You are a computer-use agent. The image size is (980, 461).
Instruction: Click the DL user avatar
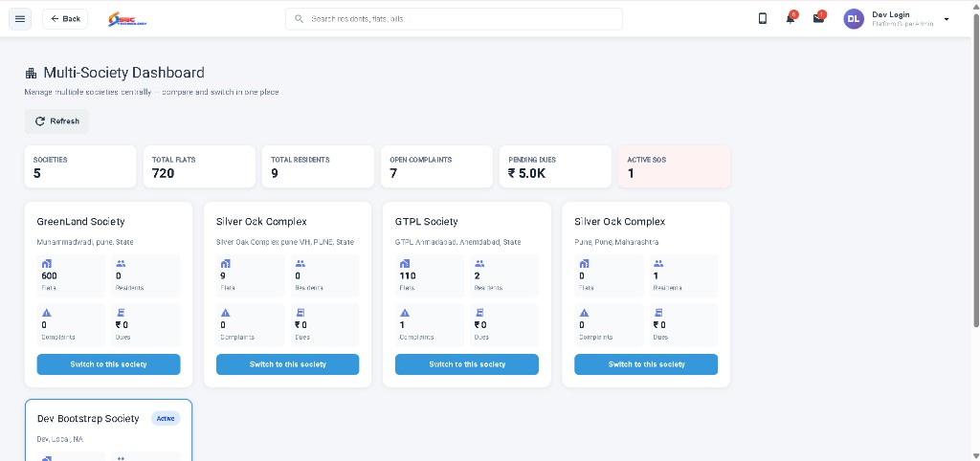[x=854, y=19]
